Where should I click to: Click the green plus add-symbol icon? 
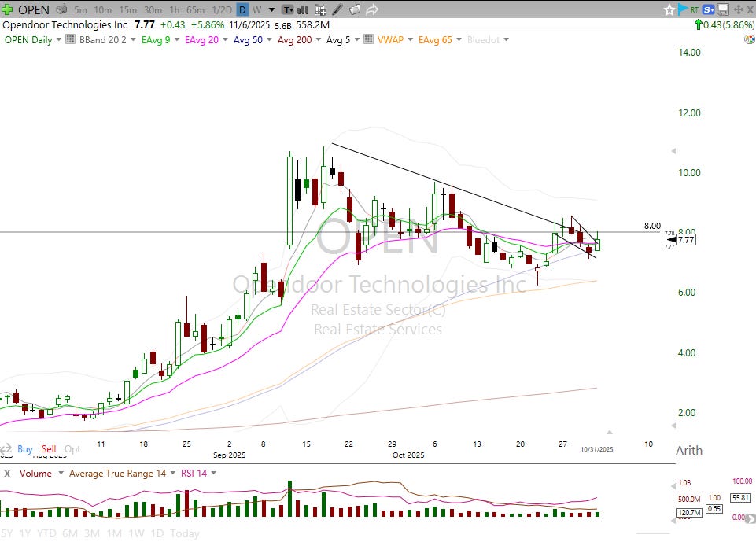[x=7, y=9]
